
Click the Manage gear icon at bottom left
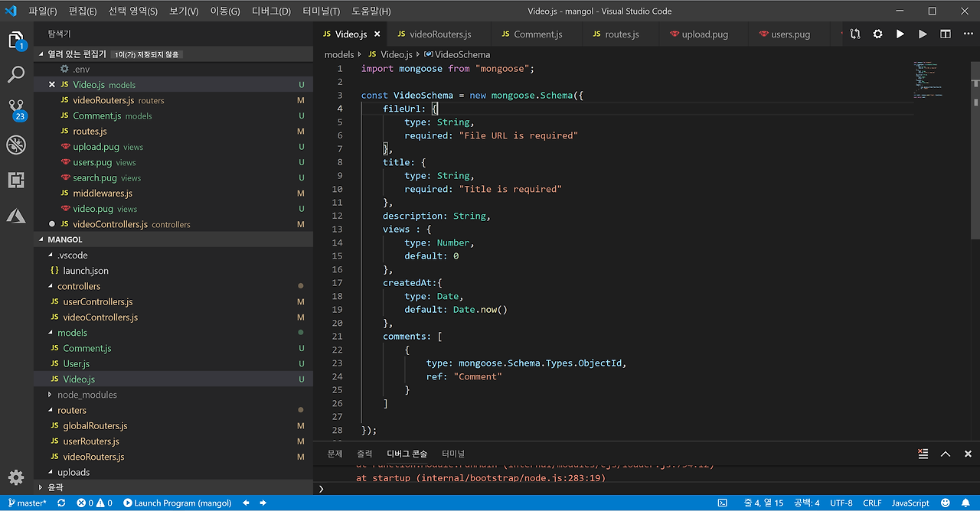[x=16, y=477]
